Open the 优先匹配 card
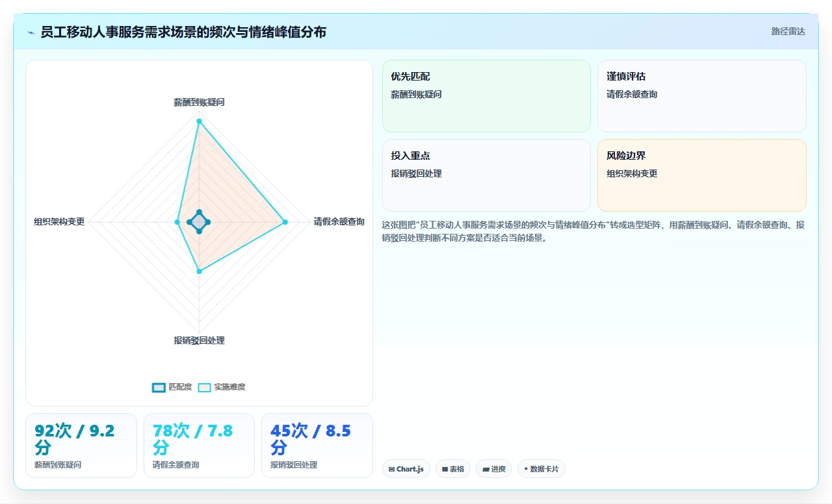 point(486,96)
